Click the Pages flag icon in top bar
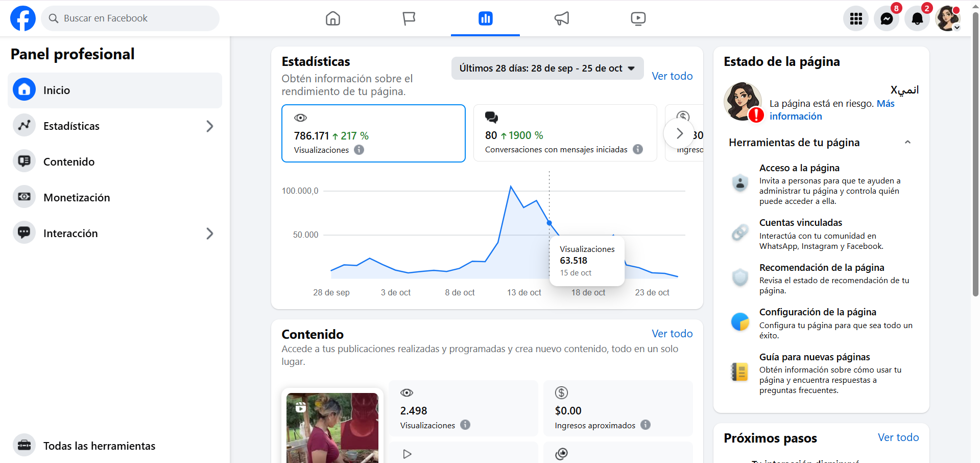Viewport: 980px width, 463px height. point(409,18)
